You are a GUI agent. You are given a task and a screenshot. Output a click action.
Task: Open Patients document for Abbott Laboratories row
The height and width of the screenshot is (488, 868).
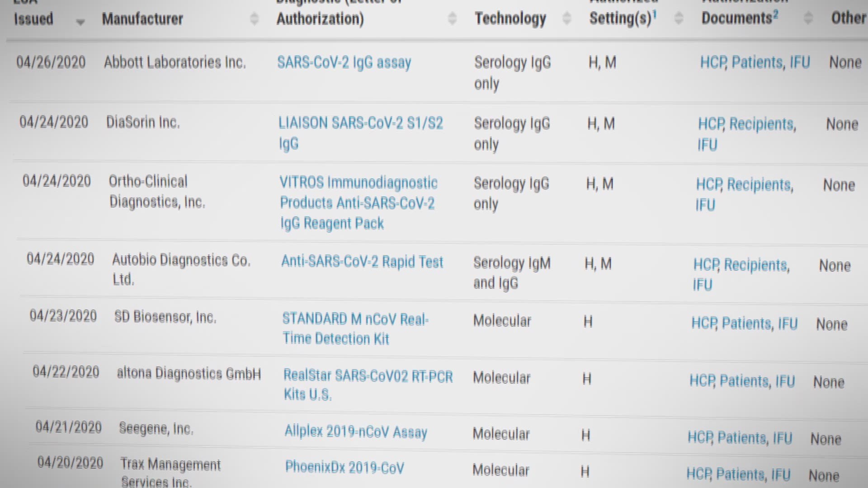(758, 62)
